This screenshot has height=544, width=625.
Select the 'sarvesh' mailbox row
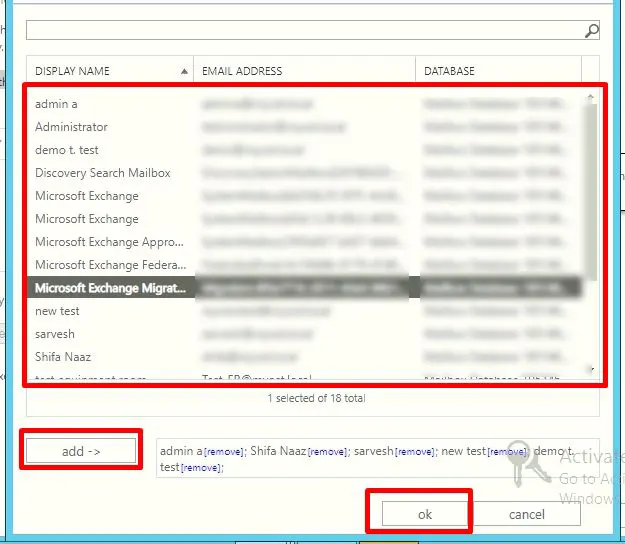[x=304, y=334]
